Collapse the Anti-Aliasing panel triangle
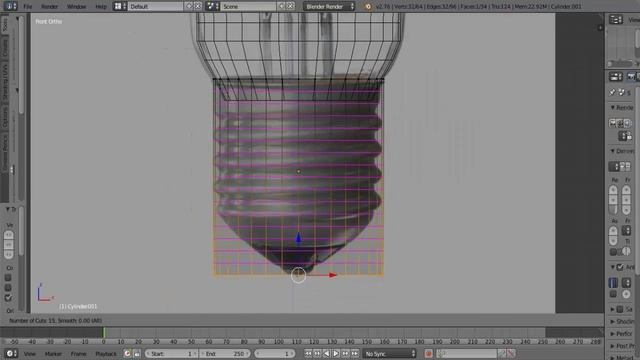Image resolution: width=640 pixels, height=360 pixels. click(x=613, y=267)
